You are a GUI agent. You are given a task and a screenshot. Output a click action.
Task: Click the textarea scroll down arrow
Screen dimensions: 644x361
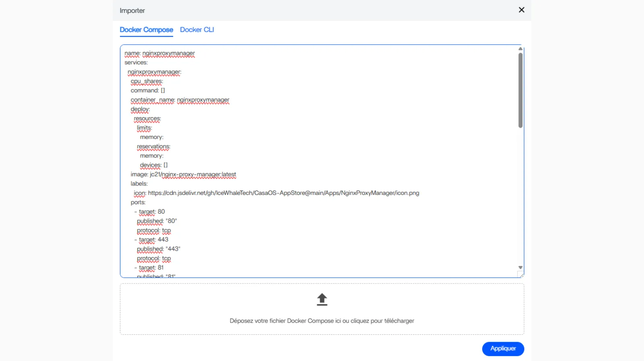pos(520,268)
